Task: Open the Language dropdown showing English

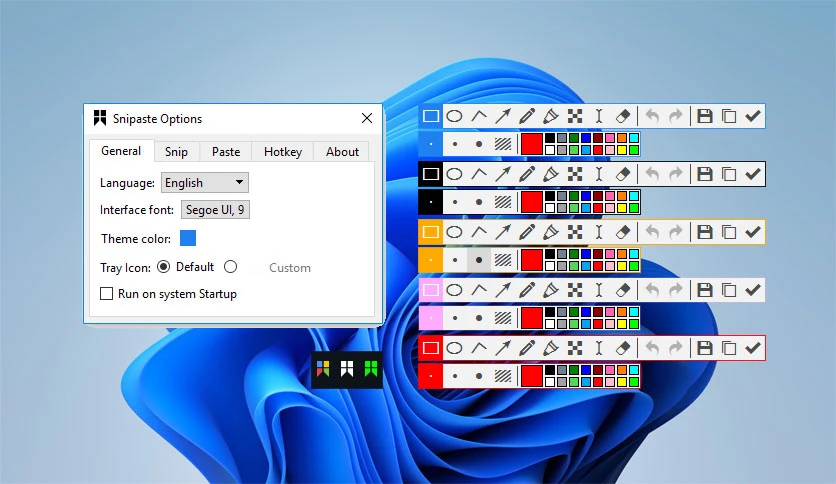Action: 205,183
